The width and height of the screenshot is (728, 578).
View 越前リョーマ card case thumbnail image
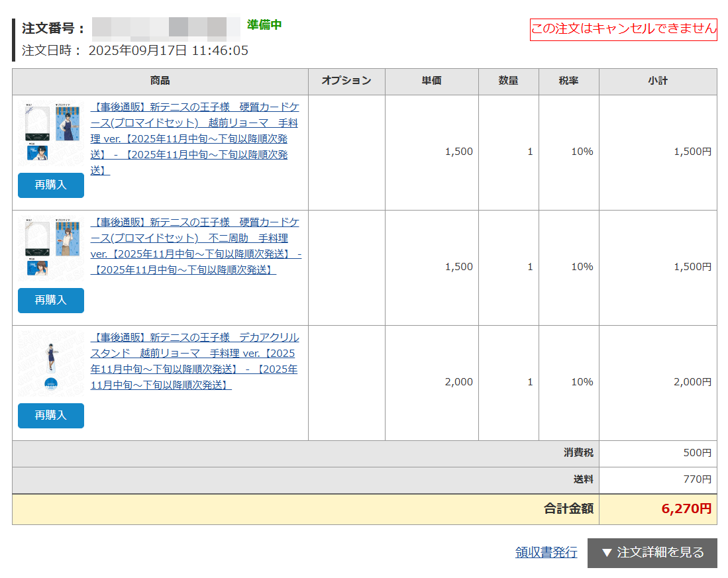click(51, 134)
